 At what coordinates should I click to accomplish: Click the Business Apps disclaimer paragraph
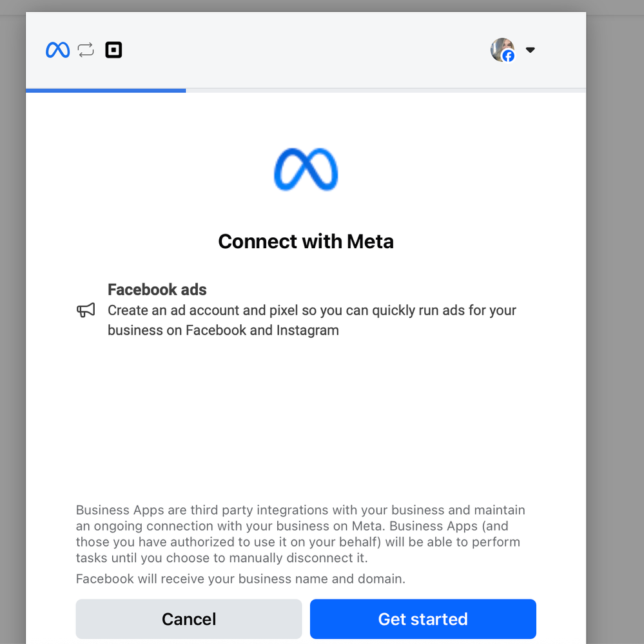click(x=300, y=534)
